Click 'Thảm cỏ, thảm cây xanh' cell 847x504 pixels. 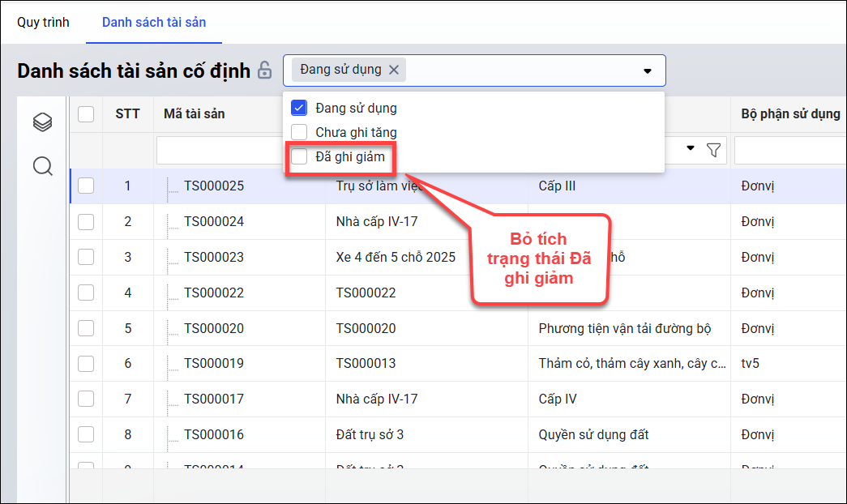tap(632, 364)
